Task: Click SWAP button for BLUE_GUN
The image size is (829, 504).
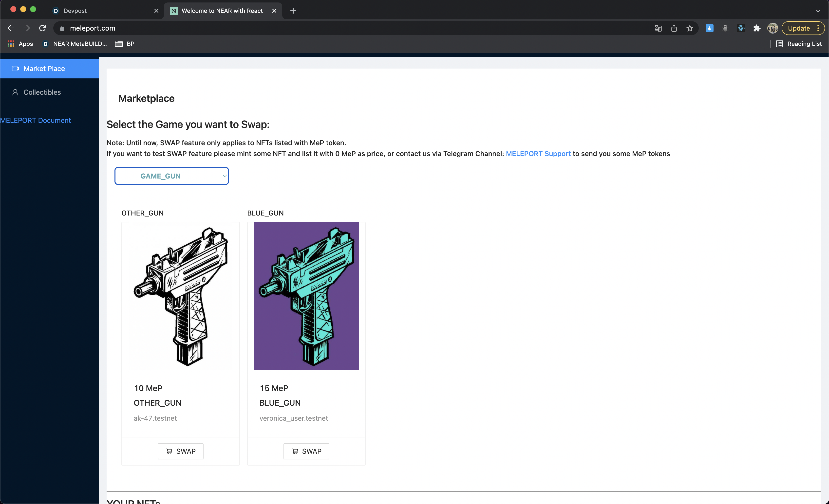Action: [x=306, y=451]
